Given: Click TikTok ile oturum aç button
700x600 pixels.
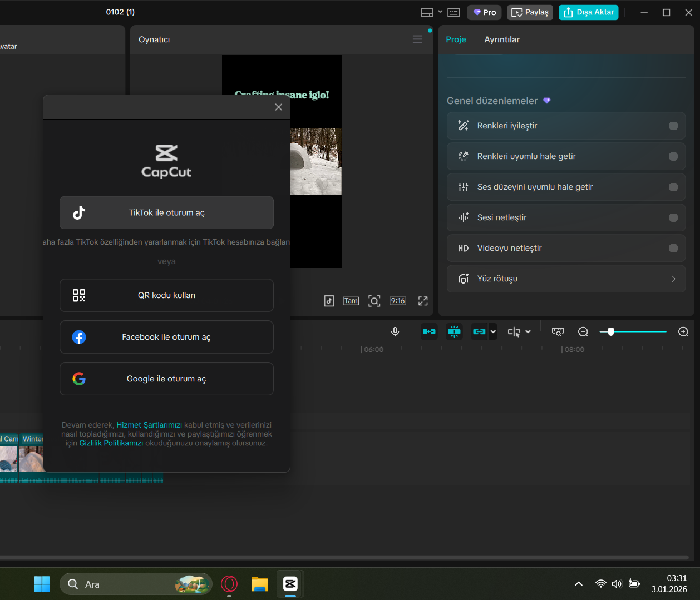Looking at the screenshot, I should [x=166, y=212].
